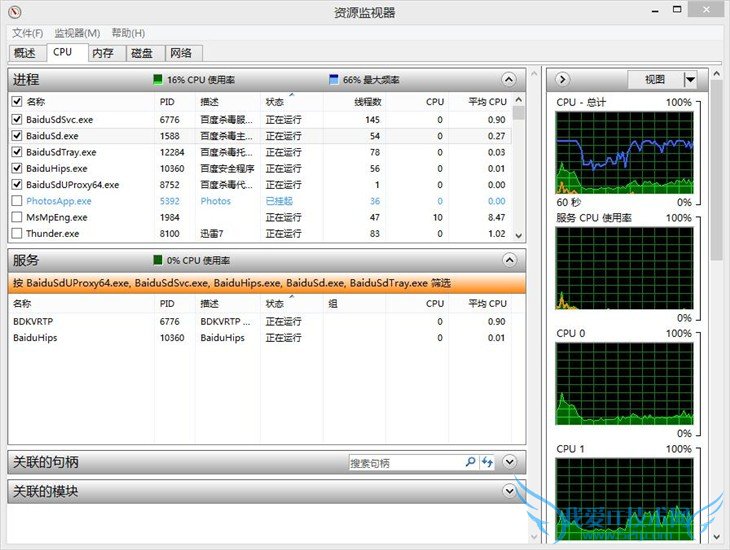Expand the 关联的句柄 section chevron
This screenshot has width=730, height=550.
pos(510,462)
